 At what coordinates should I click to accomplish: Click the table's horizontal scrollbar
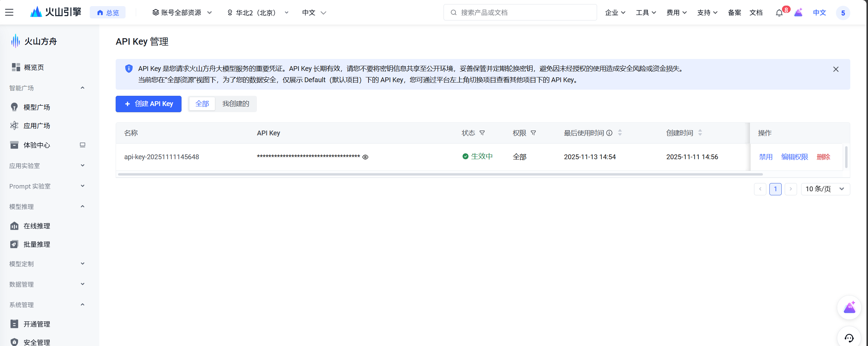click(440, 174)
